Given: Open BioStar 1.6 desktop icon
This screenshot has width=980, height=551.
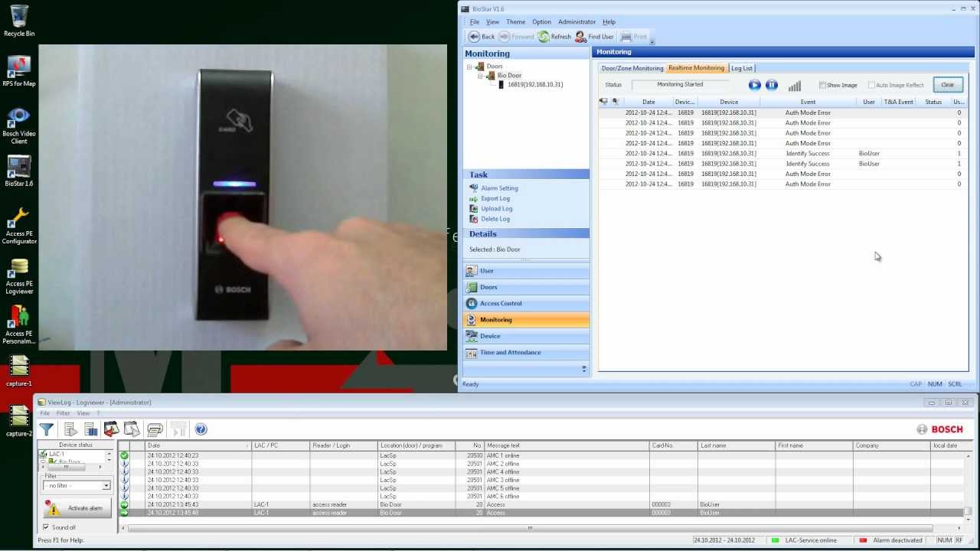Looking at the screenshot, I should click(19, 171).
